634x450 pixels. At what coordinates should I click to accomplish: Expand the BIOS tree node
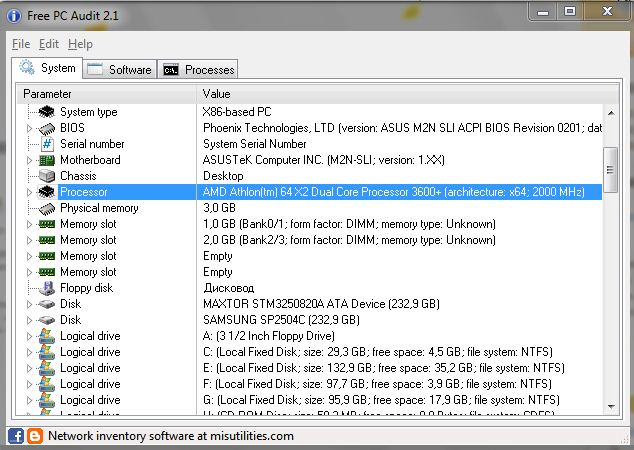(x=29, y=128)
